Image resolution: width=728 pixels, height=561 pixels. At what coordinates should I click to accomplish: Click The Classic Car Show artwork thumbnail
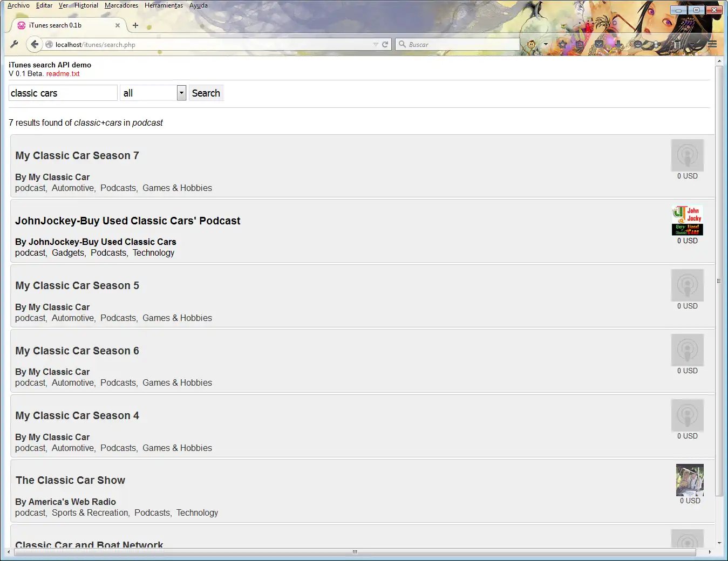click(x=690, y=480)
